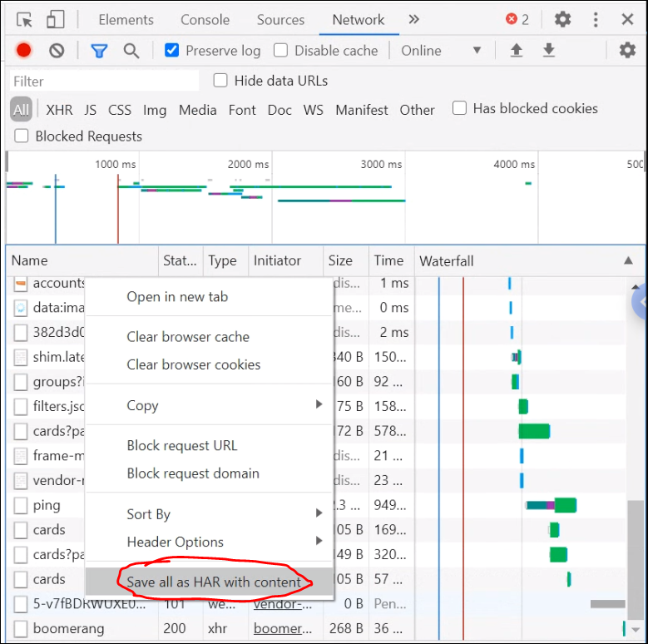This screenshot has width=648, height=644.
Task: Select the All filter type
Action: 21,110
